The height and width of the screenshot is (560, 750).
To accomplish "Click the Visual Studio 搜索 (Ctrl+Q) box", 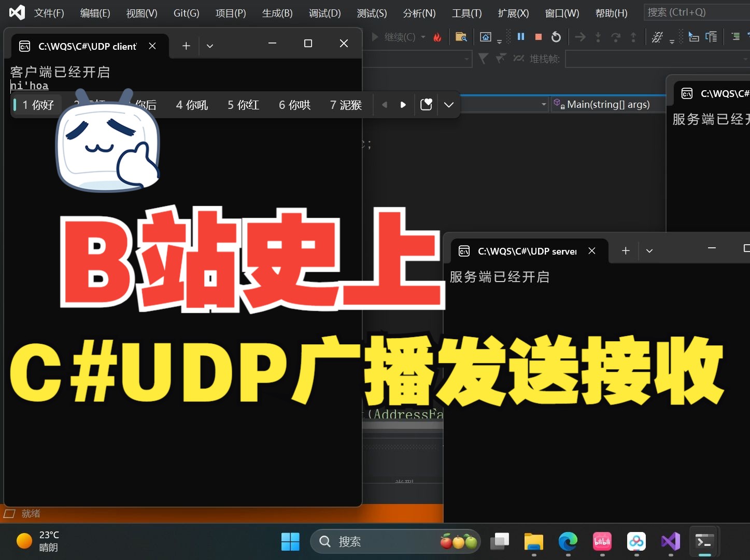I will [x=696, y=12].
